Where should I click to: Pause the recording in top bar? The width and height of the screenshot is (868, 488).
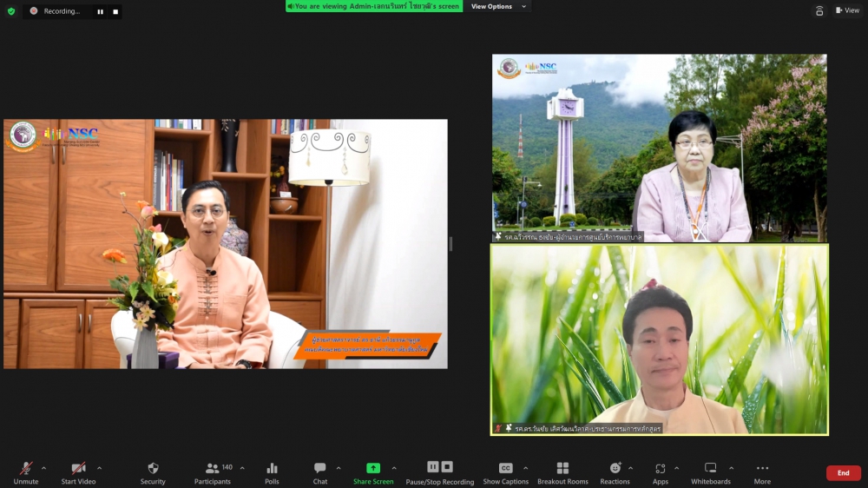[100, 11]
